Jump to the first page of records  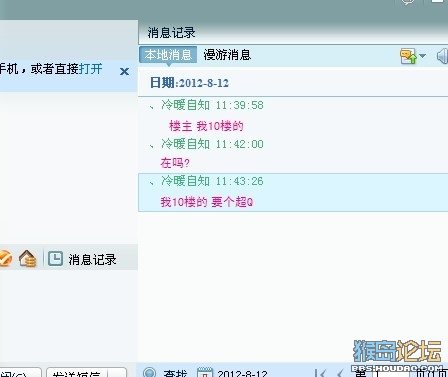(x=320, y=373)
